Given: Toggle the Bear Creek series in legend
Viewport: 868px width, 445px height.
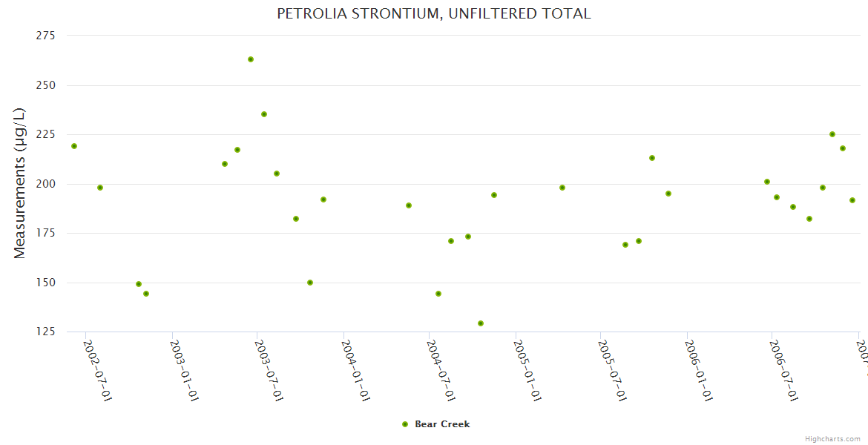Looking at the screenshot, I should click(x=442, y=424).
